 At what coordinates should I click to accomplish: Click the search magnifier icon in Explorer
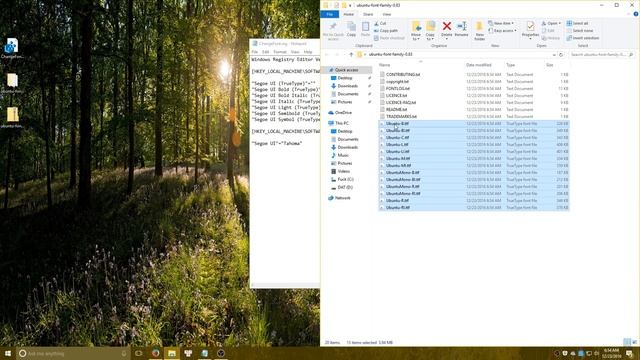631,54
